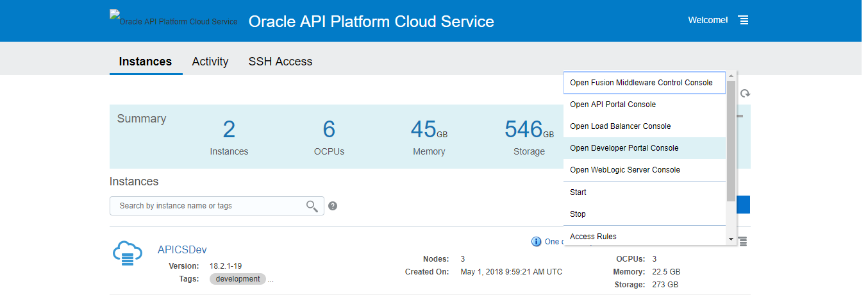Image resolution: width=868 pixels, height=295 pixels.
Task: Click the blue info icon
Action: (x=537, y=241)
